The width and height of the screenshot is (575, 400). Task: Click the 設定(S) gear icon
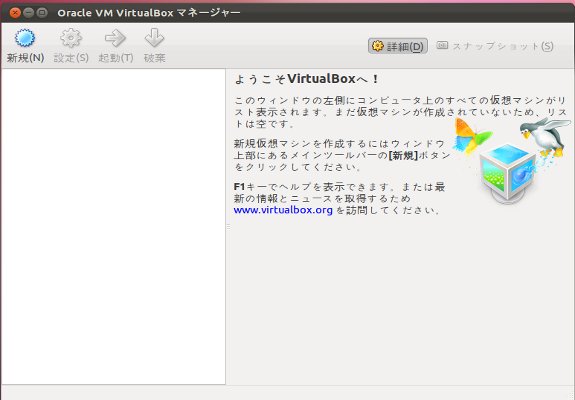click(x=70, y=38)
